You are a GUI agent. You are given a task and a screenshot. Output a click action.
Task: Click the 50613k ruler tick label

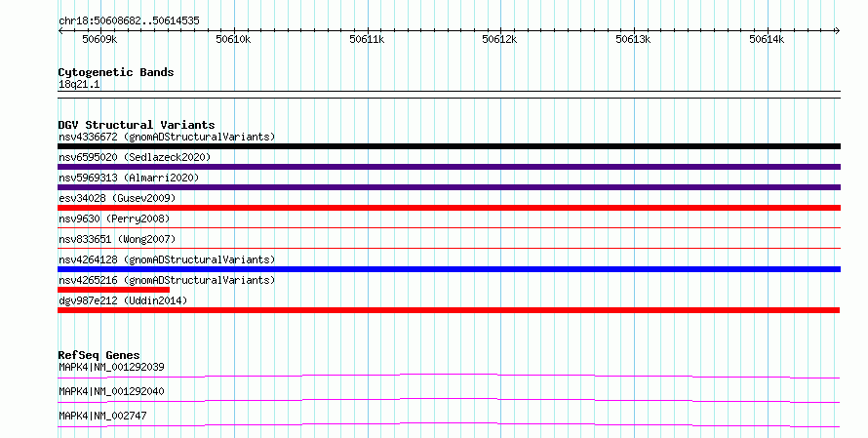click(633, 39)
